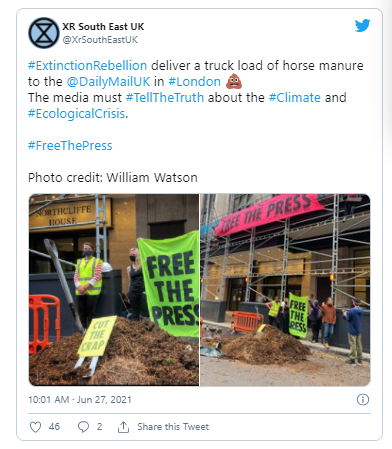This screenshot has height=449, width=392.
Task: Open the #ExtinctionRebellion hashtag link
Action: (87, 65)
